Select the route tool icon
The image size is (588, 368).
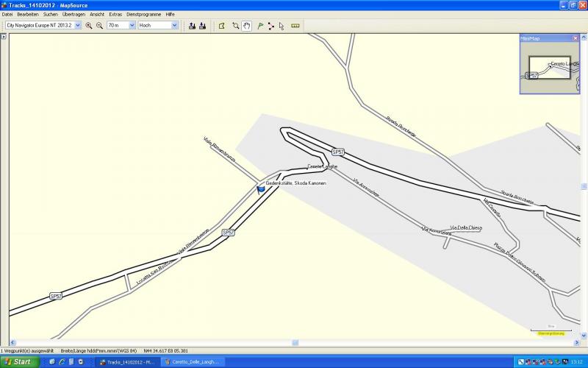click(x=270, y=25)
